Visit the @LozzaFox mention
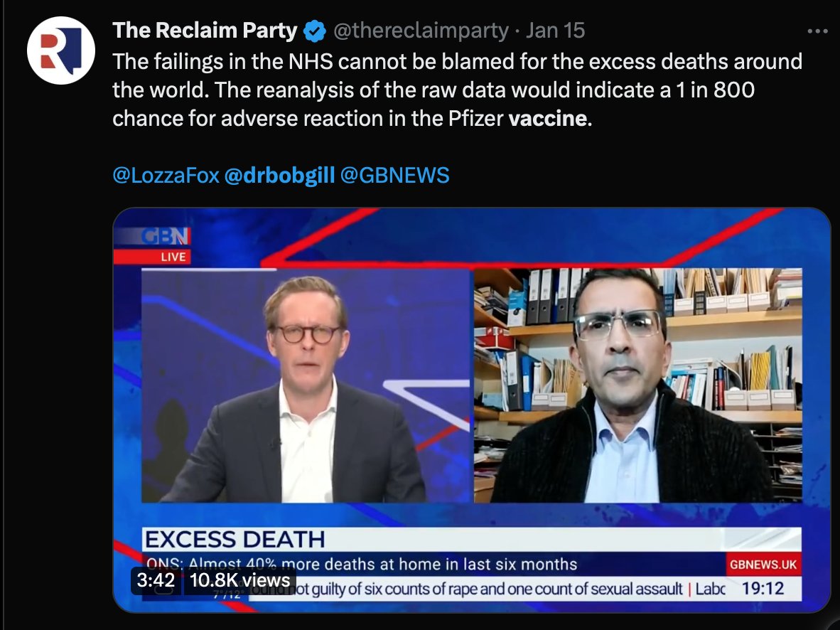840x630 pixels. click(x=166, y=176)
